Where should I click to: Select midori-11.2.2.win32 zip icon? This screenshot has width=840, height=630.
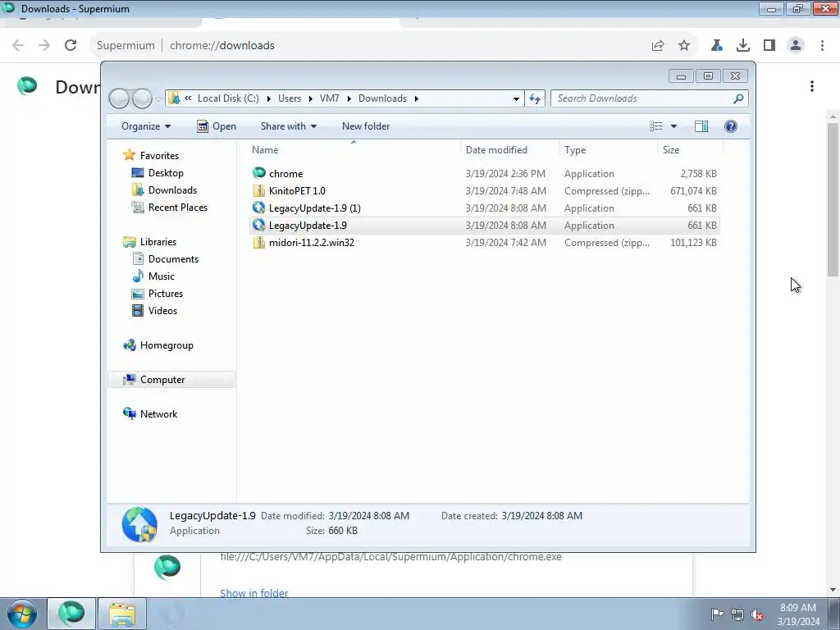point(259,242)
